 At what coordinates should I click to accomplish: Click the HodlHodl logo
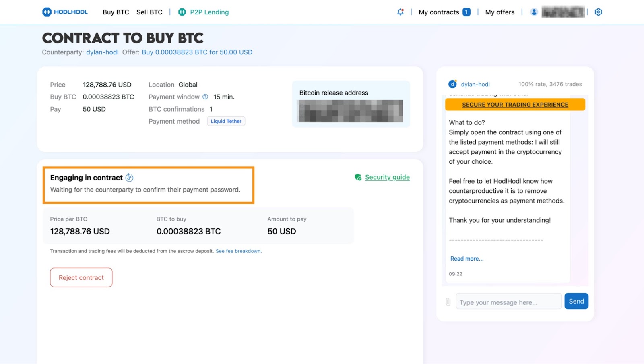click(x=65, y=12)
